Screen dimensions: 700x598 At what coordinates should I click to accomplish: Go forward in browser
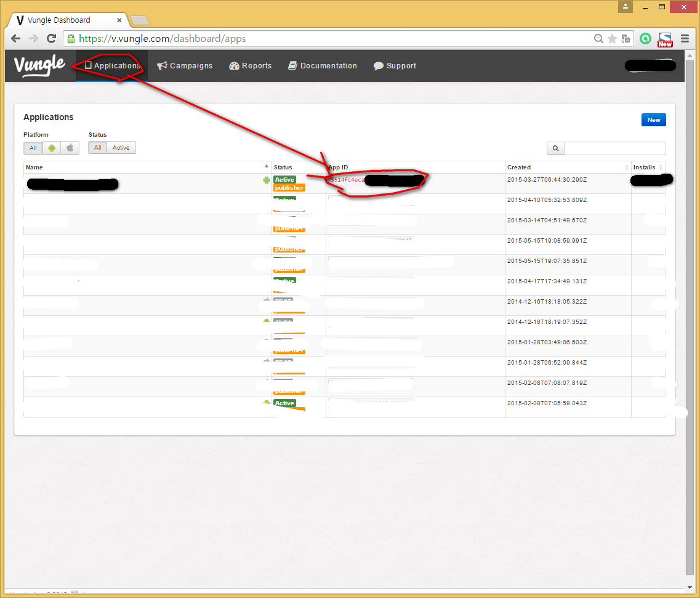[x=33, y=38]
